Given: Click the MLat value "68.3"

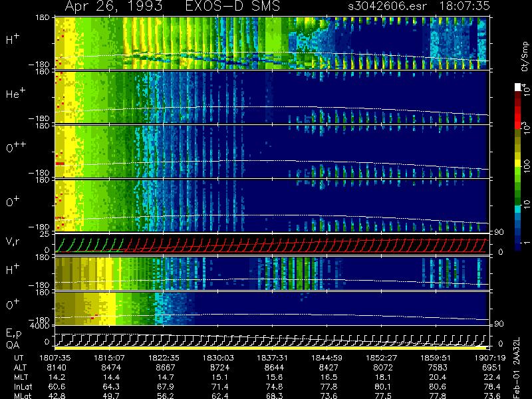Looking at the screenshot, I should point(275,396).
